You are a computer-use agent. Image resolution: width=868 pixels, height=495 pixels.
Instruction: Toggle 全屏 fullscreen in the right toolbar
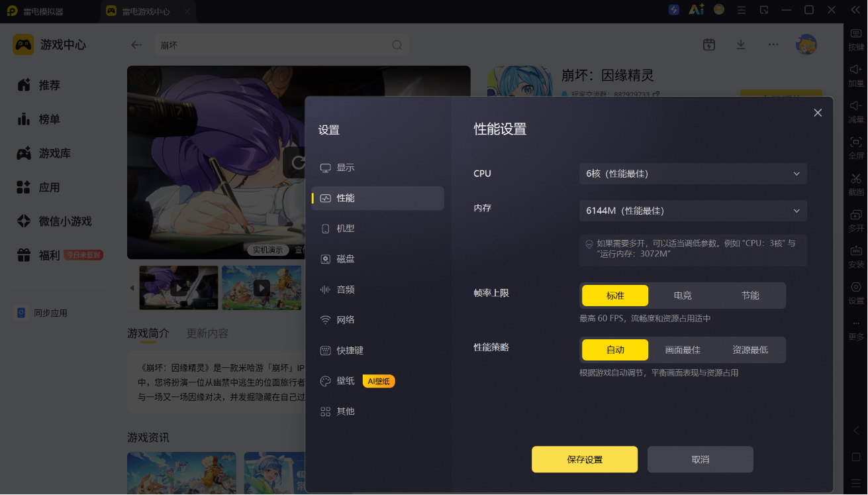coord(856,148)
